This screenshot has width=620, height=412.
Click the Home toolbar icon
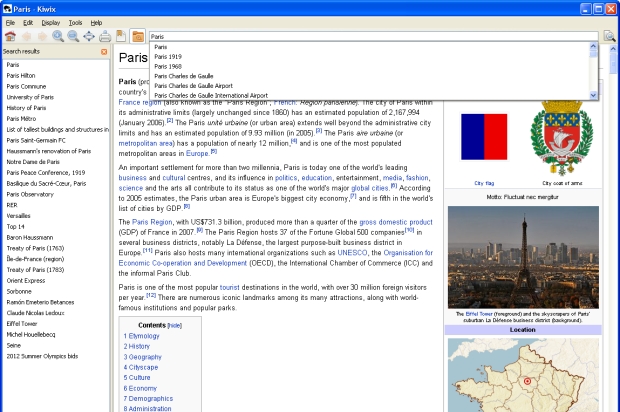click(x=10, y=36)
